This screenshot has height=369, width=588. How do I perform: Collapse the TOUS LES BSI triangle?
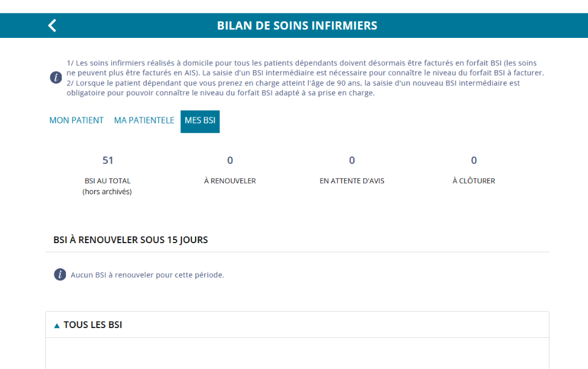(x=57, y=326)
